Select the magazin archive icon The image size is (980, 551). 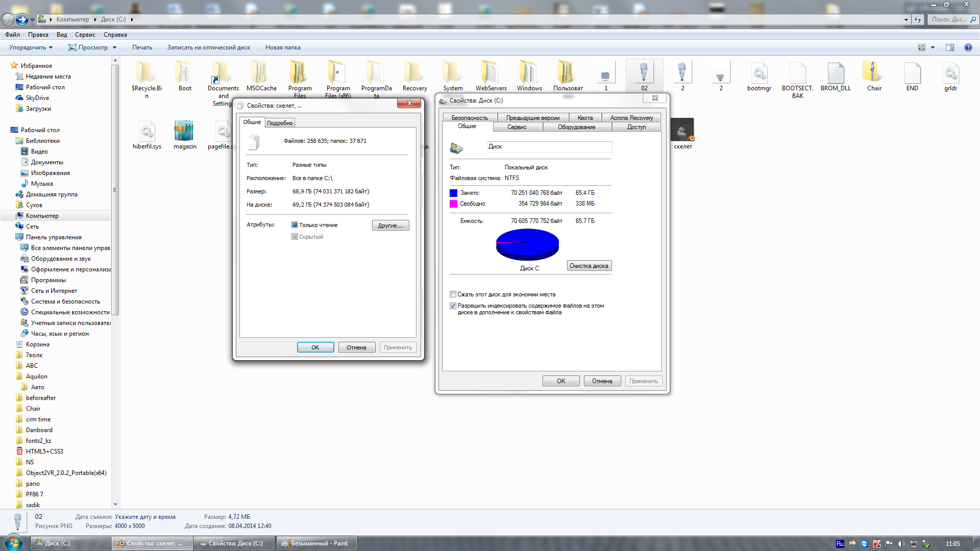184,131
